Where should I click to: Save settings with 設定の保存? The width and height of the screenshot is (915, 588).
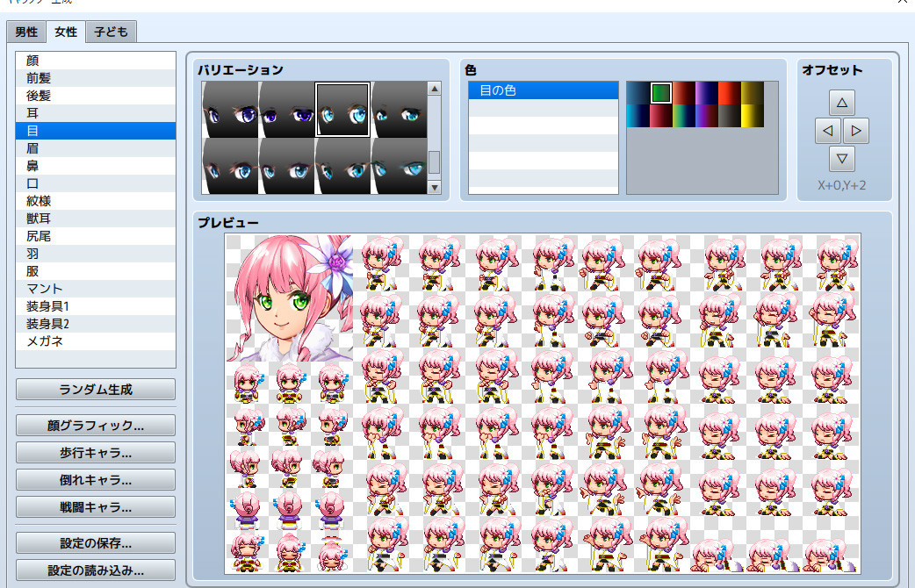[95, 542]
